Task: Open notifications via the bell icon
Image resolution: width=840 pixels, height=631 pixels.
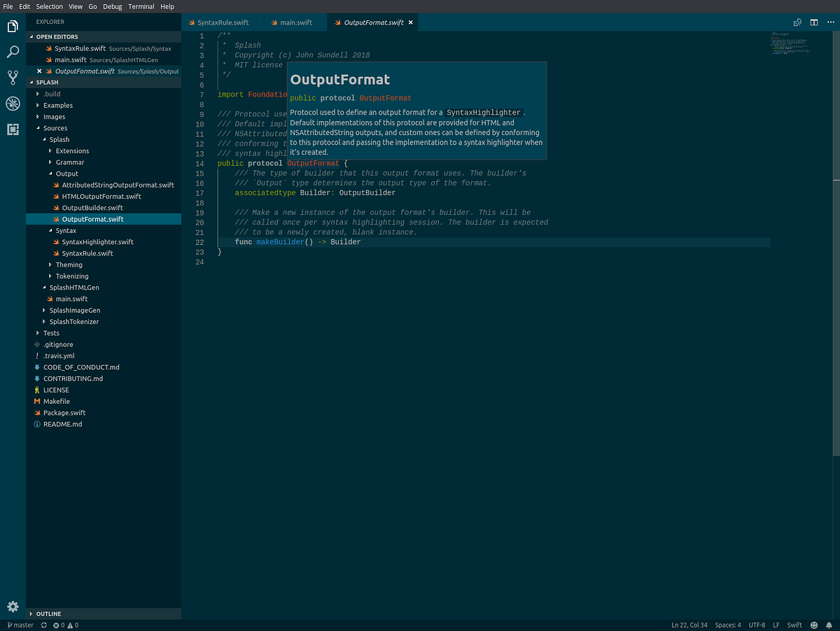Action: point(830,625)
